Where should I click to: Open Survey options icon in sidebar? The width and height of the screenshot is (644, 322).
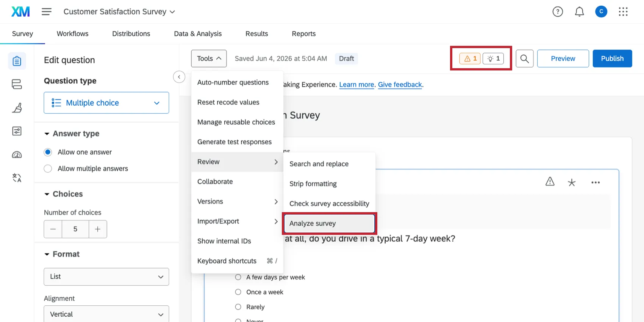coord(17,131)
